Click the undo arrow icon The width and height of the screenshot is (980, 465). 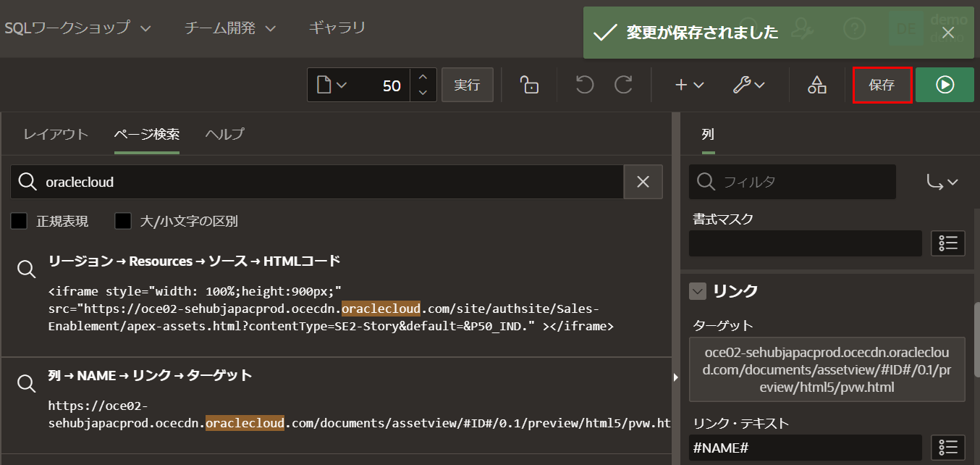click(x=585, y=85)
